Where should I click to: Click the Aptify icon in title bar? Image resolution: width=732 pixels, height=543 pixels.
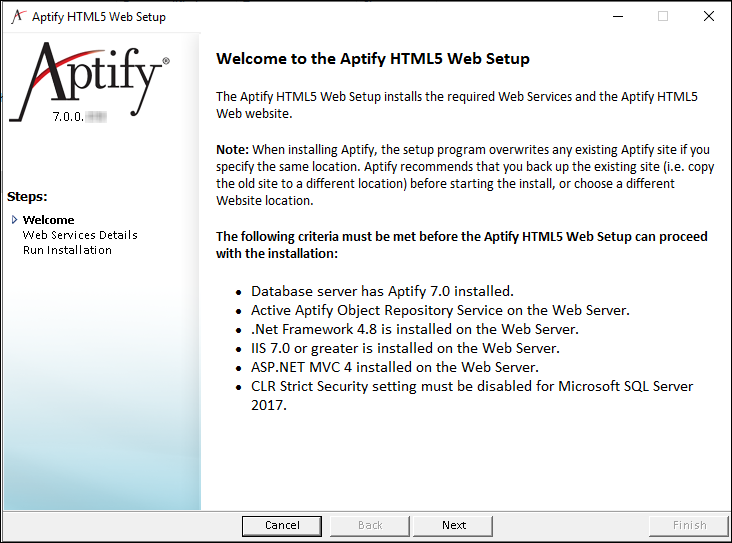pyautogui.click(x=18, y=16)
